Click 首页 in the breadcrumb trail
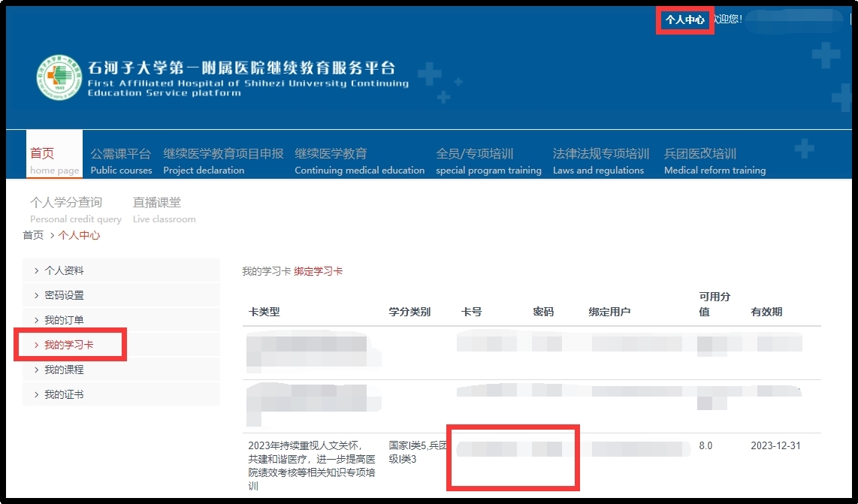Screen dimensions: 858x504 coord(32,235)
